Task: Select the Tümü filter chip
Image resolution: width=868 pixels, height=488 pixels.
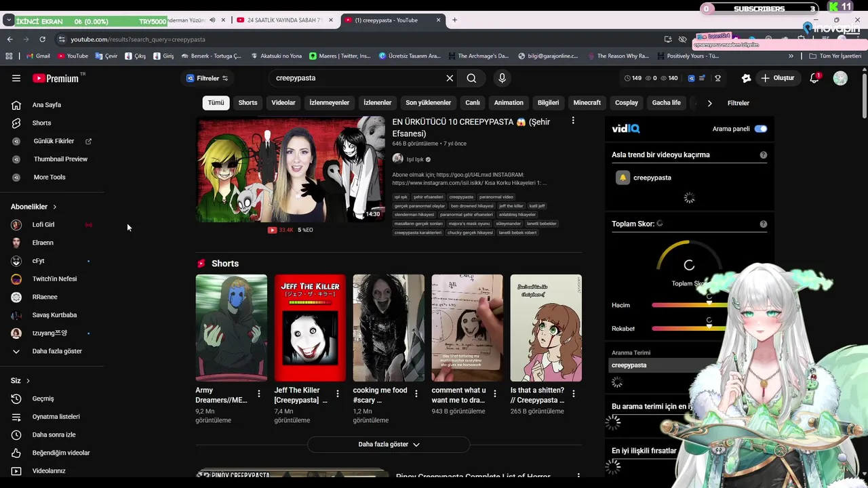Action: click(x=216, y=103)
